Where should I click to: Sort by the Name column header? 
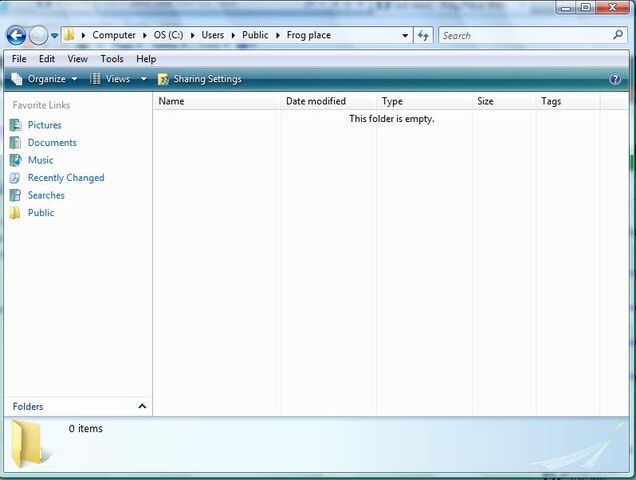pyautogui.click(x=217, y=101)
